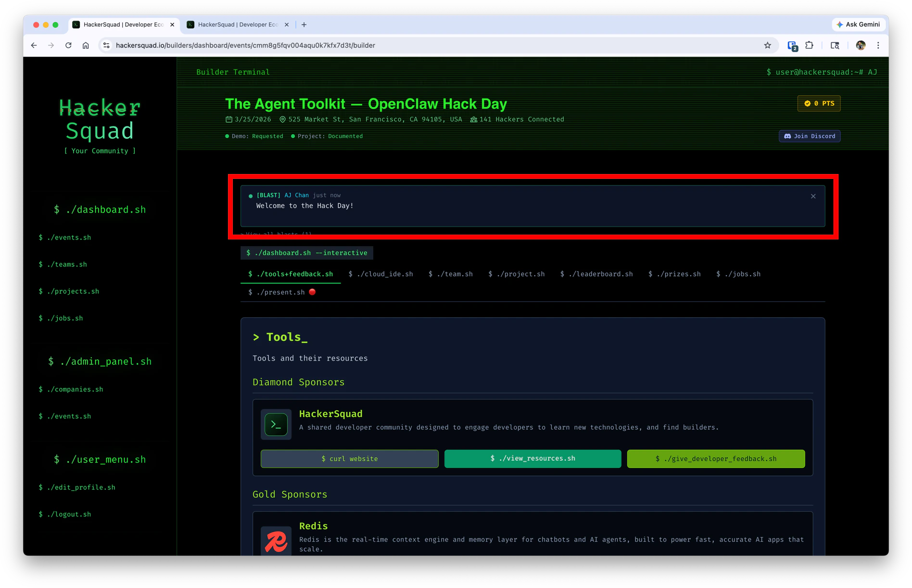Open the ./present.sh tab
The width and height of the screenshot is (912, 588).
[281, 292]
